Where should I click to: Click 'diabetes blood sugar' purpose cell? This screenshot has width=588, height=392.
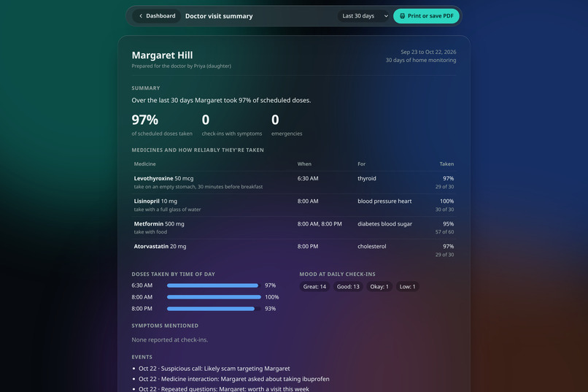click(x=384, y=224)
